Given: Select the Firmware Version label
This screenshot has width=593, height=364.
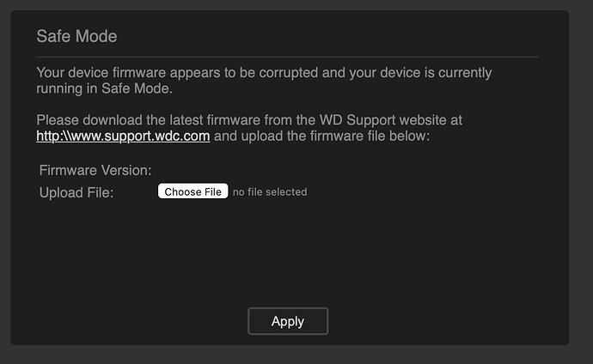Looking at the screenshot, I should click(x=95, y=171).
